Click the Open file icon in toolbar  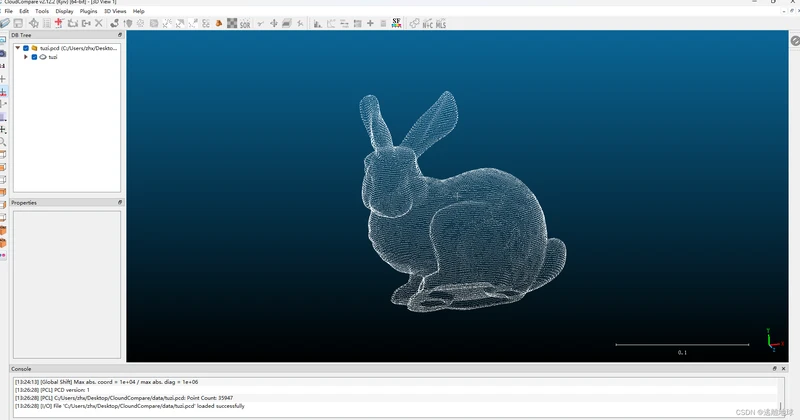[5, 23]
